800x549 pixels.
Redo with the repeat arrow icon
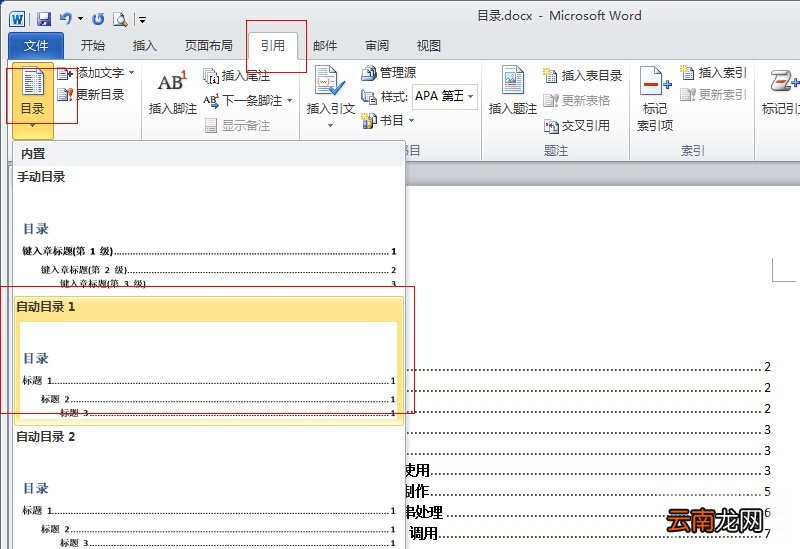coord(98,19)
